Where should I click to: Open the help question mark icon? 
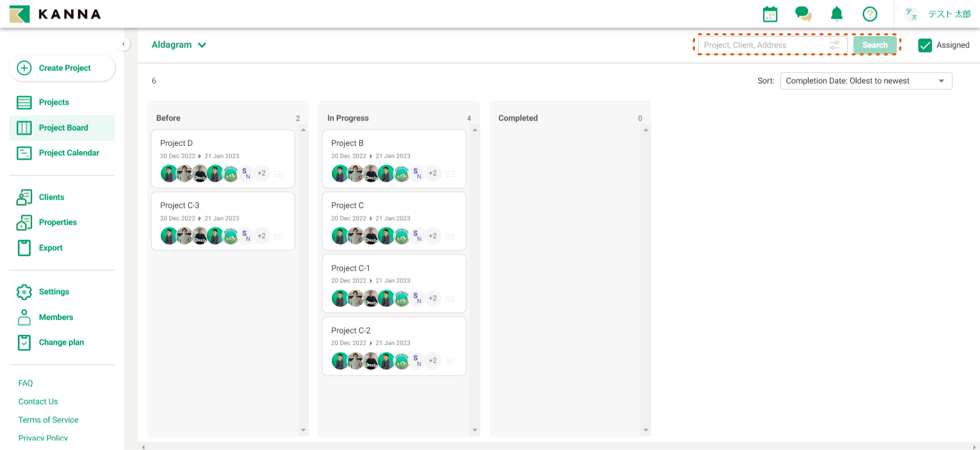click(x=870, y=14)
